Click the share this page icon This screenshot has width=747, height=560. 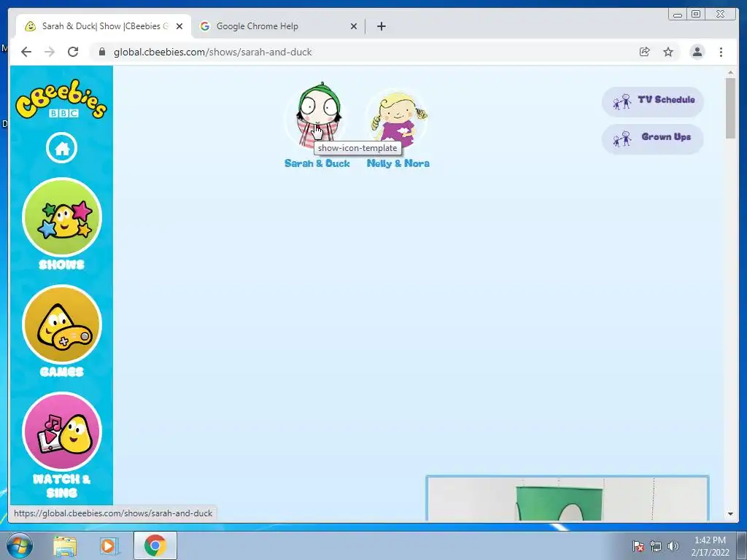pyautogui.click(x=645, y=52)
